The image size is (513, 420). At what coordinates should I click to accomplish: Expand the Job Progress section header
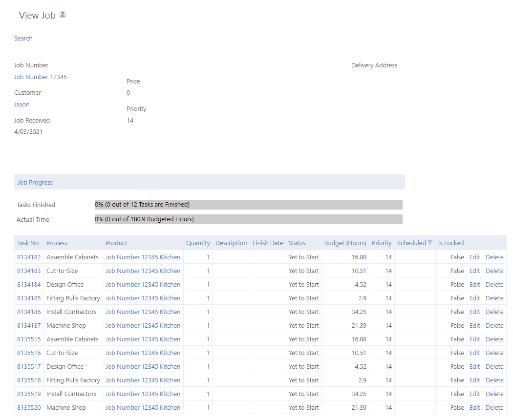coord(35,182)
